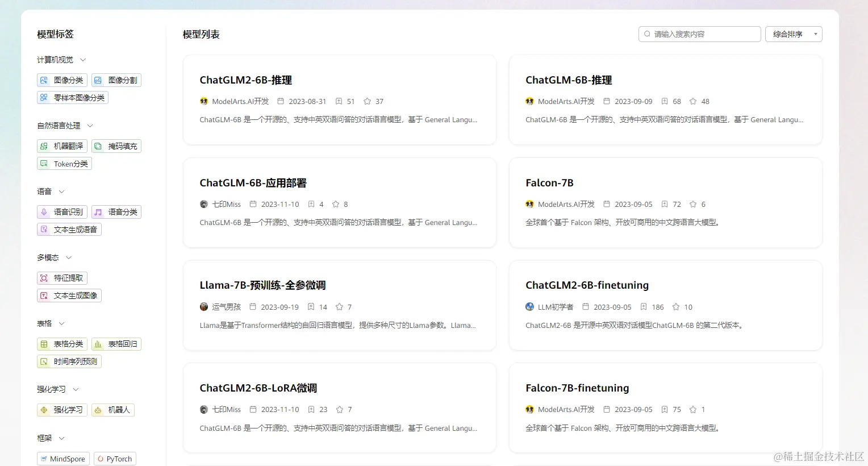Click the 文本生成图像 tag icon
This screenshot has height=466, width=868.
coord(44,296)
